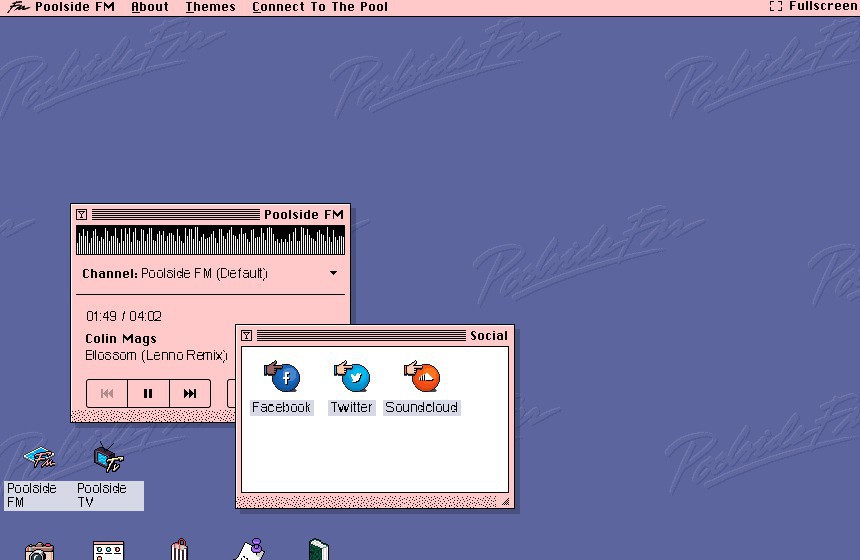Select the Poolside FM desktop icon

(39, 457)
